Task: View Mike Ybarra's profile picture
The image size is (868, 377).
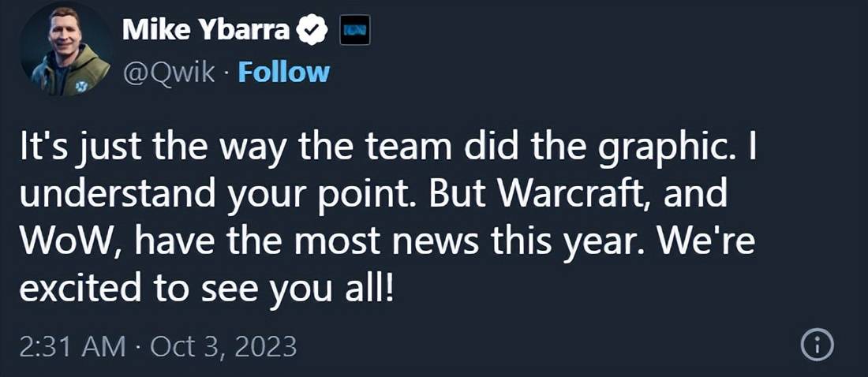Action: click(66, 50)
